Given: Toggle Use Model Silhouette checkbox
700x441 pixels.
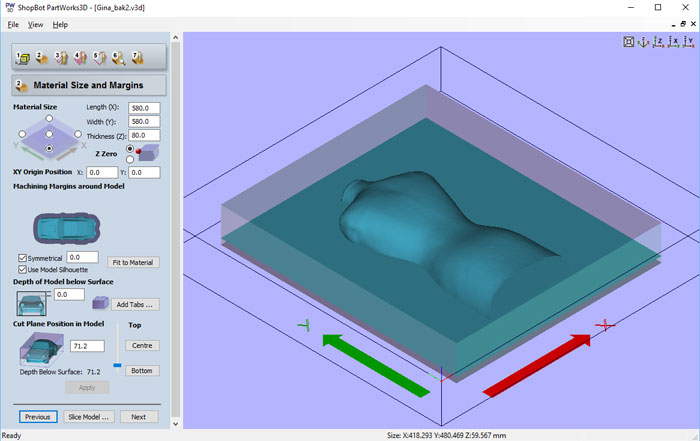Looking at the screenshot, I should click(22, 270).
